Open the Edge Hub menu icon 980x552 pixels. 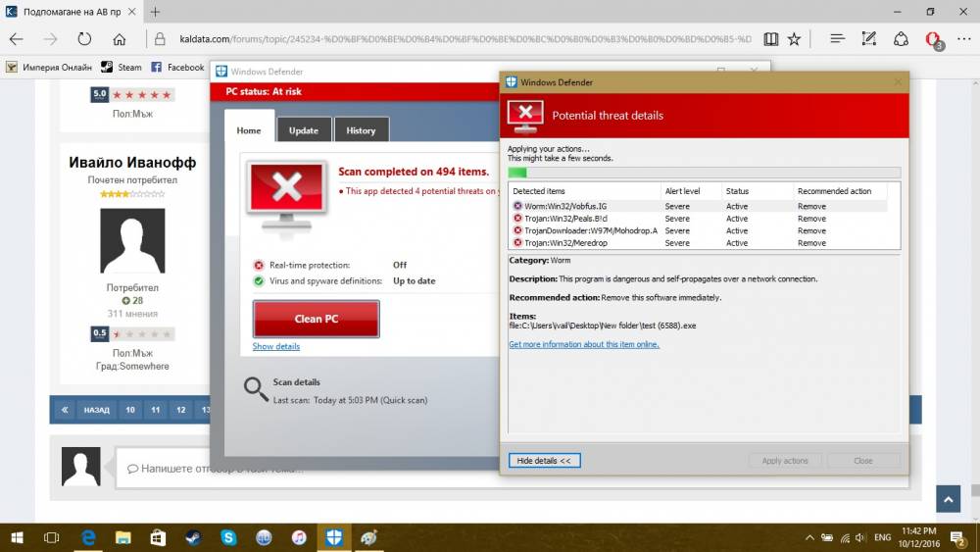coord(838,39)
